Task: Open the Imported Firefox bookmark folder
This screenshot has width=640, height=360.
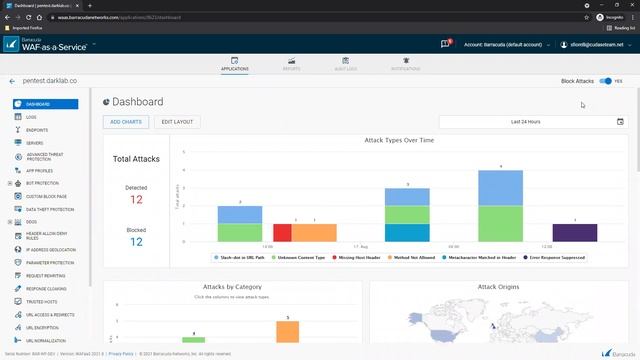Action: click(x=23, y=28)
